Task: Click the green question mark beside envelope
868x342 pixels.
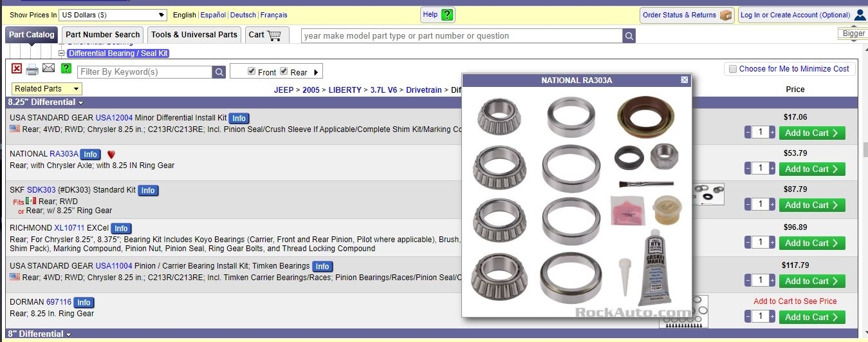Action: click(66, 68)
